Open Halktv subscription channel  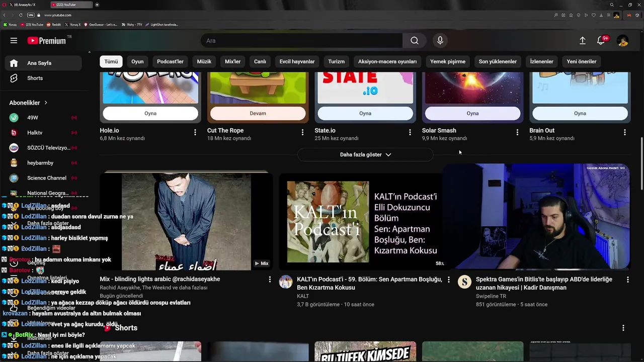[x=43, y=133]
